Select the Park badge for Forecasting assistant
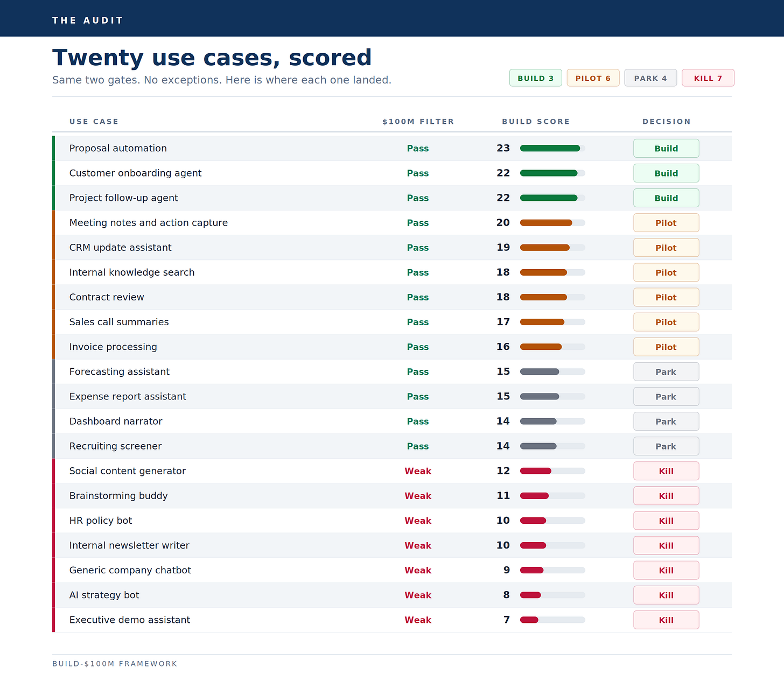The height and width of the screenshot is (674, 784). 666,371
